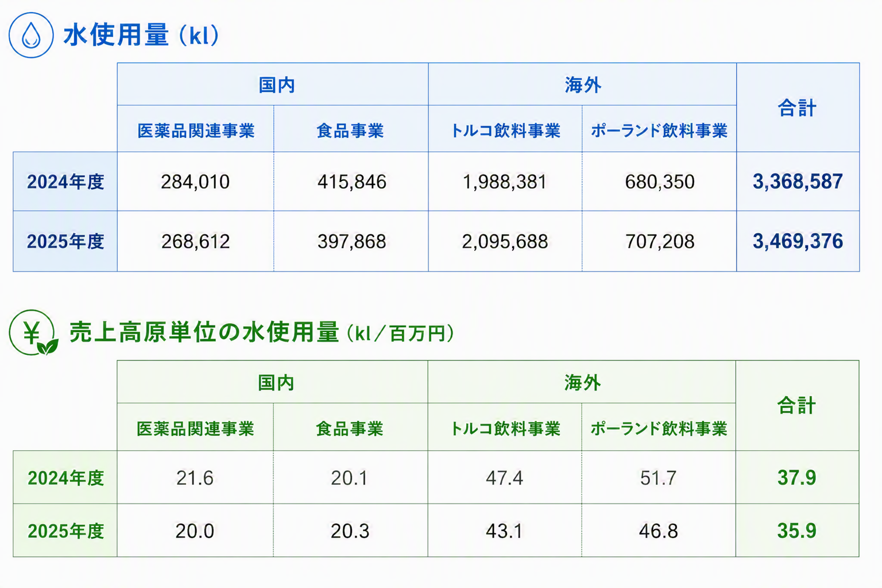This screenshot has width=882, height=588.
Task: Click the blue 2024年度 row label
Action: 65,181
